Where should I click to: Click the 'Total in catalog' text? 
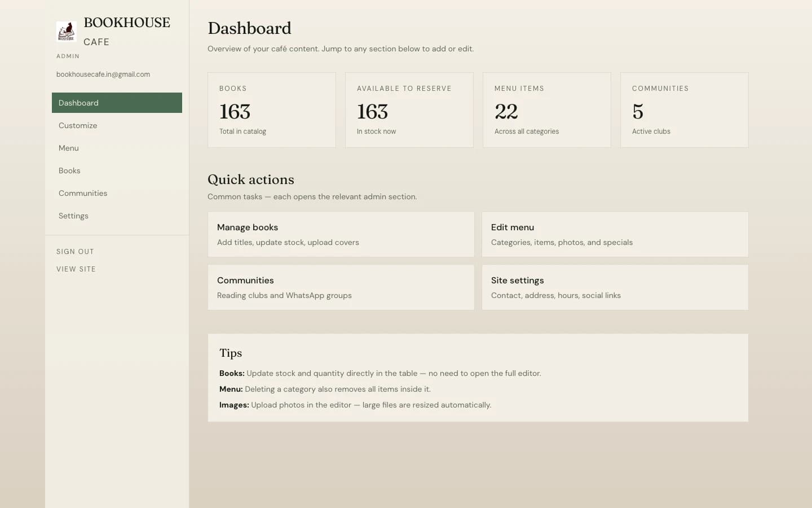[x=242, y=132]
